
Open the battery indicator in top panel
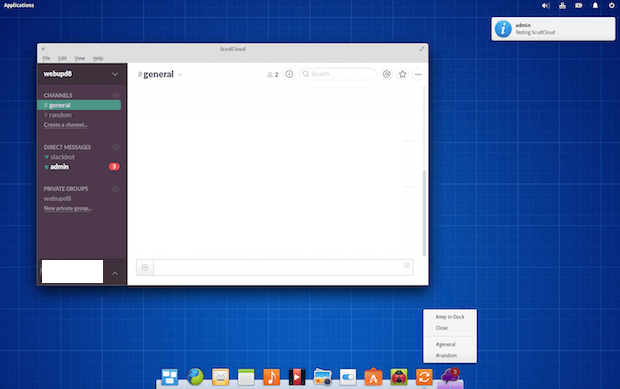coord(579,6)
